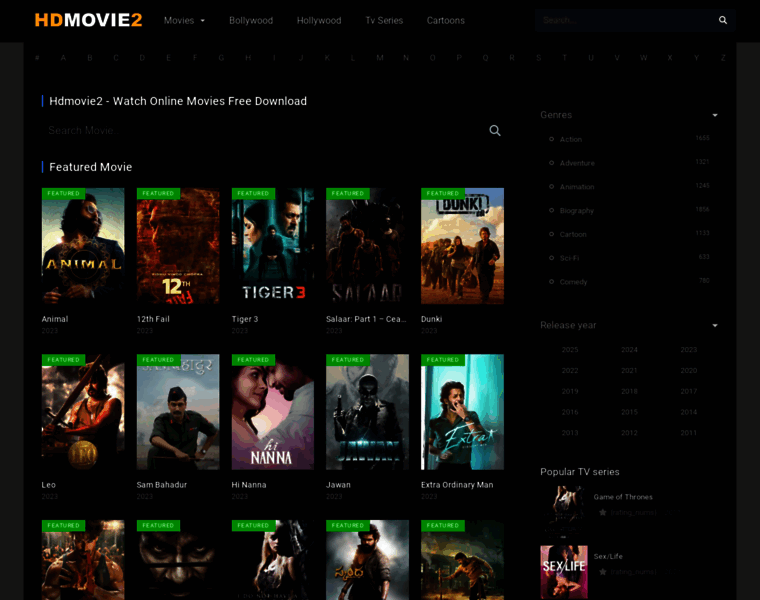Viewport: 760px width, 600px height.
Task: Filter by release year 2025
Action: (570, 349)
